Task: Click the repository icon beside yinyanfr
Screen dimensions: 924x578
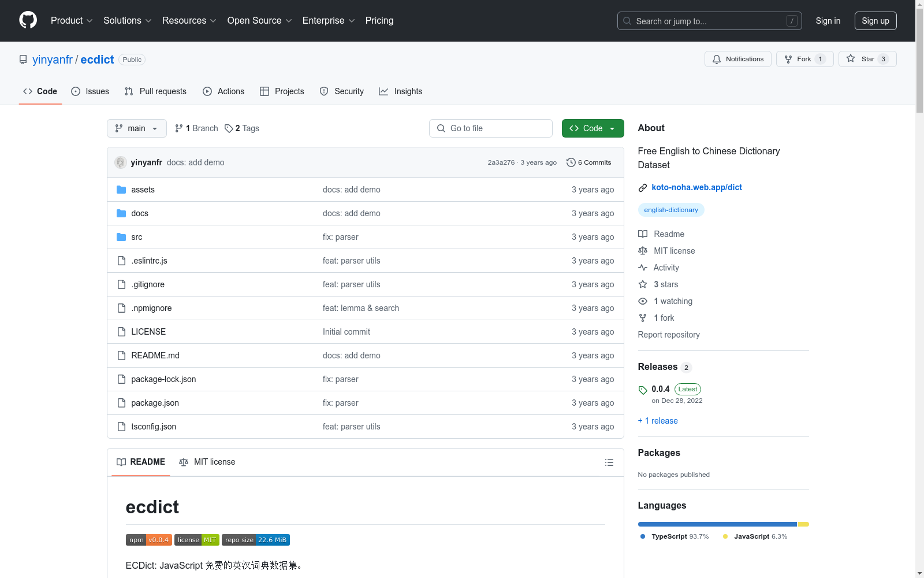Action: [x=23, y=60]
